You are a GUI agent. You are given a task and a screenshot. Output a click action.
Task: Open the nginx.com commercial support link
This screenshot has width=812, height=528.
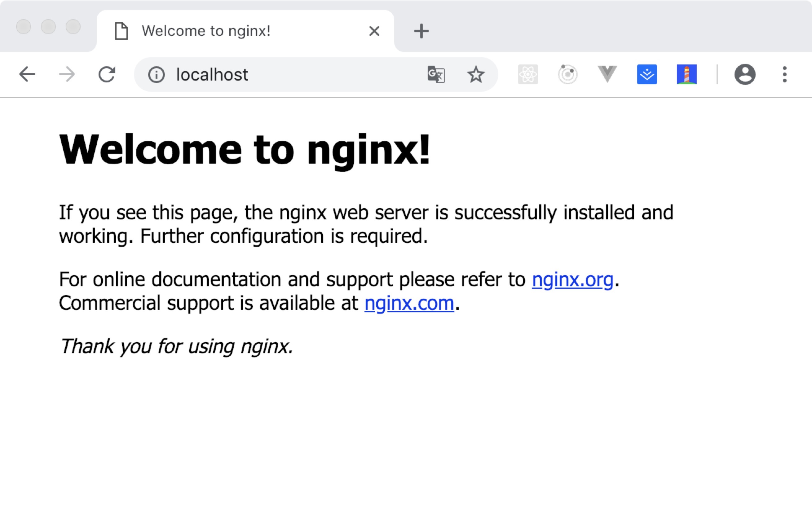coord(409,303)
